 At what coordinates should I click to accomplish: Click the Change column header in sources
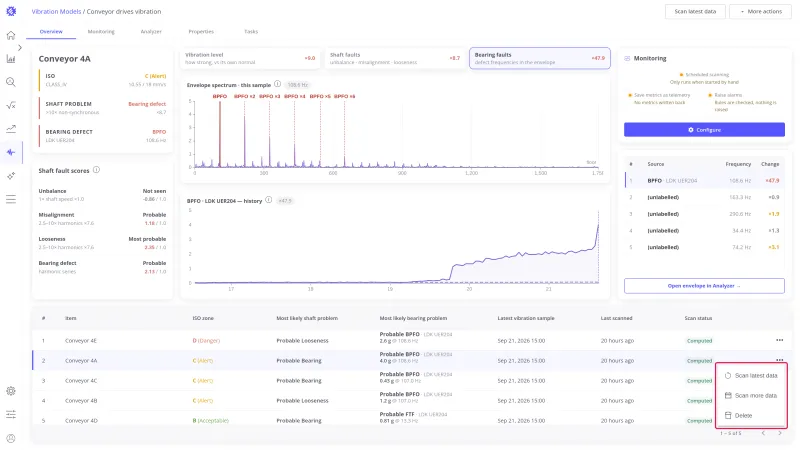tap(770, 164)
